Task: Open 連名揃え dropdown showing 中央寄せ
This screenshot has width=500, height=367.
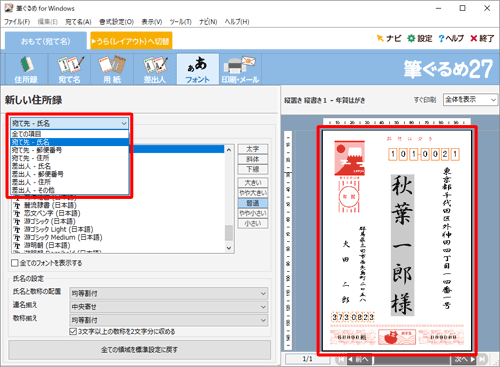Action: pyautogui.click(x=168, y=307)
